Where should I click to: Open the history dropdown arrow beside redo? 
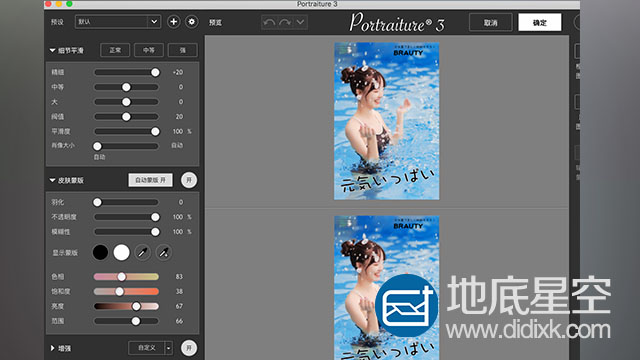pos(300,22)
